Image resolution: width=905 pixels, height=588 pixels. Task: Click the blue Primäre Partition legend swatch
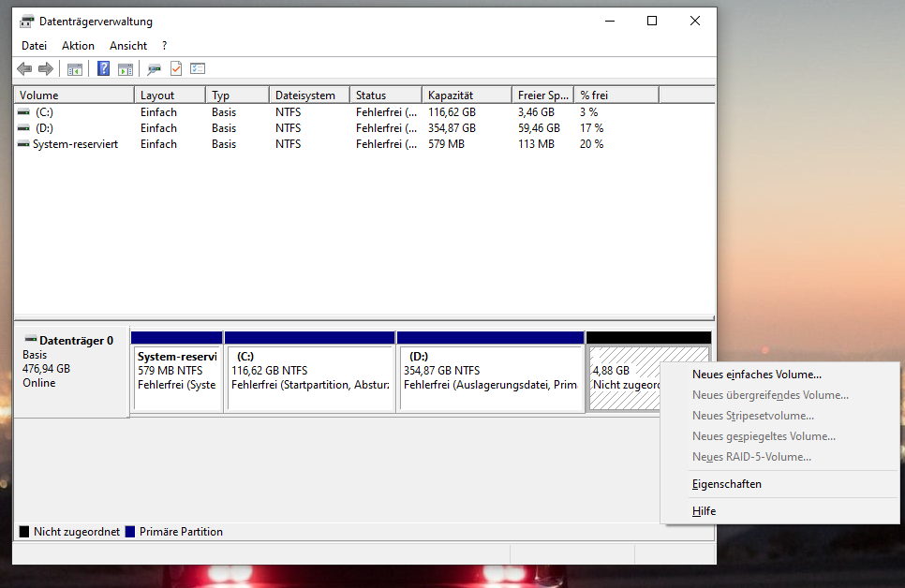[x=130, y=532]
